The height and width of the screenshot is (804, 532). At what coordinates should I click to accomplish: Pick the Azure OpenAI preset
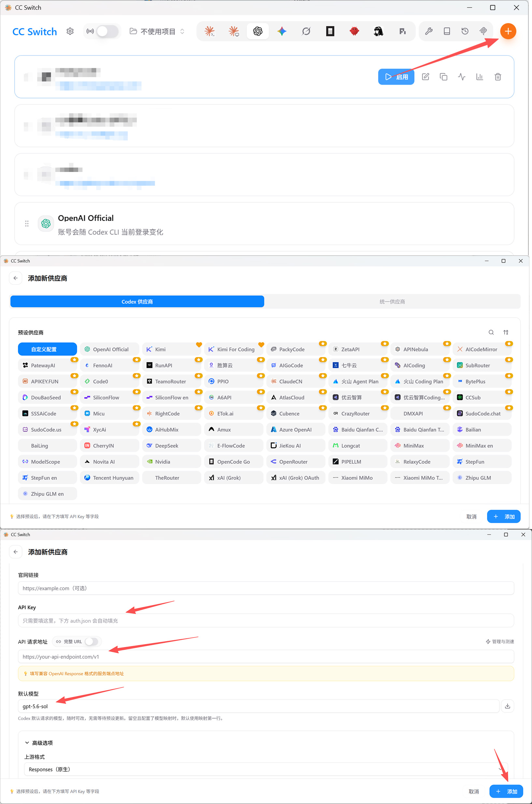295,429
